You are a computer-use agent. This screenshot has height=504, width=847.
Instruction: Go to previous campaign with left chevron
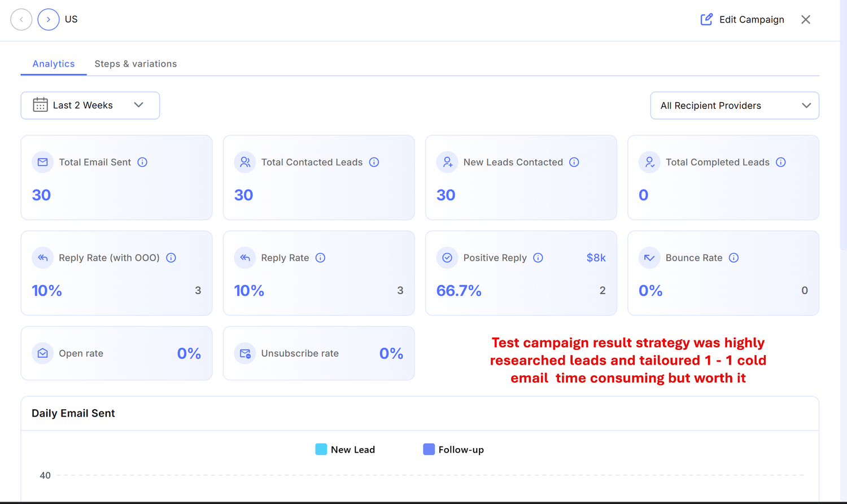coord(21,20)
